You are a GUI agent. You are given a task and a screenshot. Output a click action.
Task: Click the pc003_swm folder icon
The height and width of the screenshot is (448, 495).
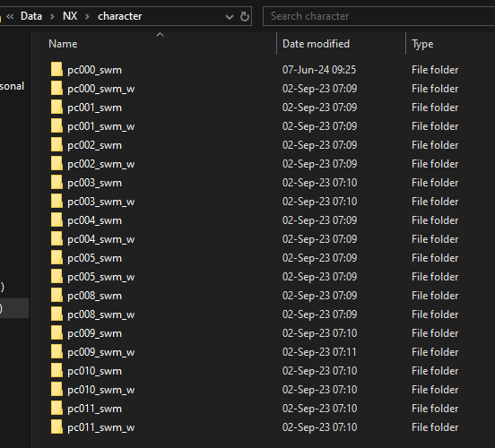pos(56,183)
